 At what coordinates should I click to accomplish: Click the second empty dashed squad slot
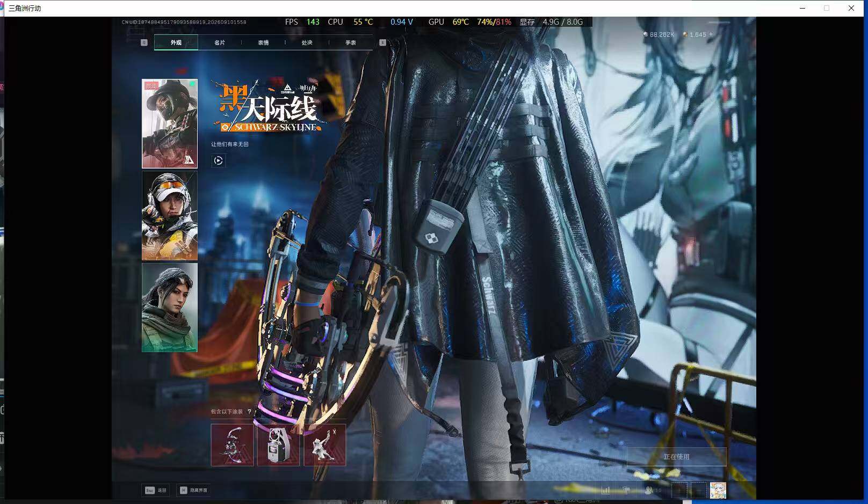[x=698, y=490]
